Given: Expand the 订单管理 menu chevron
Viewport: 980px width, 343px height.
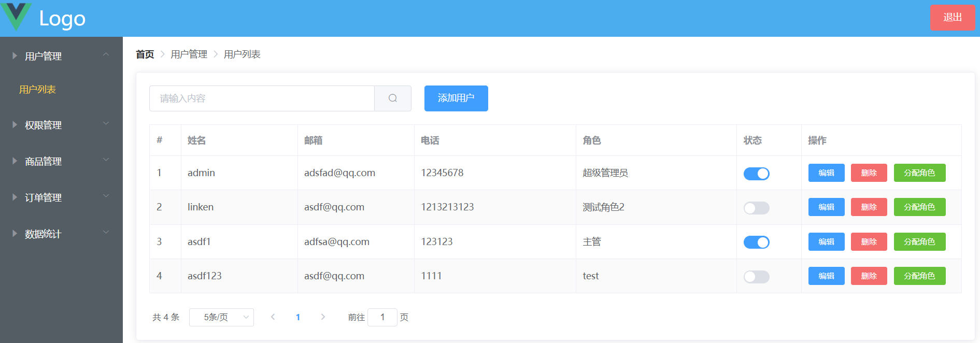Looking at the screenshot, I should click(106, 196).
